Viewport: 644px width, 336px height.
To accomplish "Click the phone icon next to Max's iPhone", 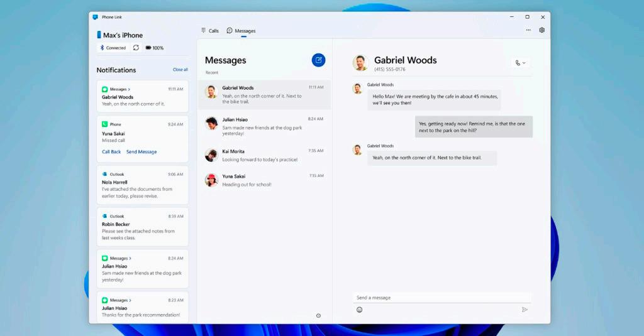I will pyautogui.click(x=99, y=35).
